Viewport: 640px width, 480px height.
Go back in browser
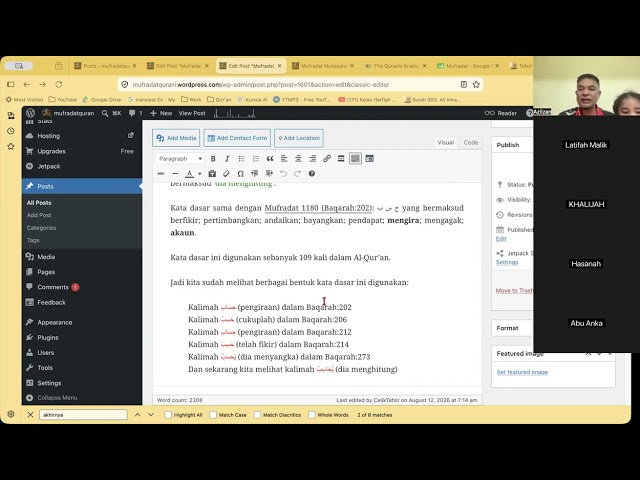27,84
